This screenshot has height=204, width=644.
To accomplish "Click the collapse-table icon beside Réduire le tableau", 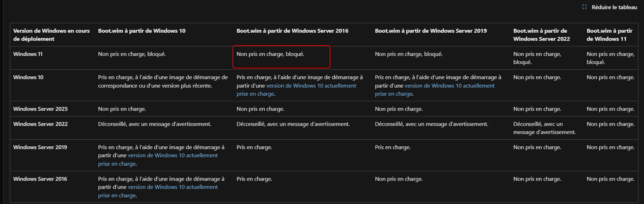I will click(584, 7).
